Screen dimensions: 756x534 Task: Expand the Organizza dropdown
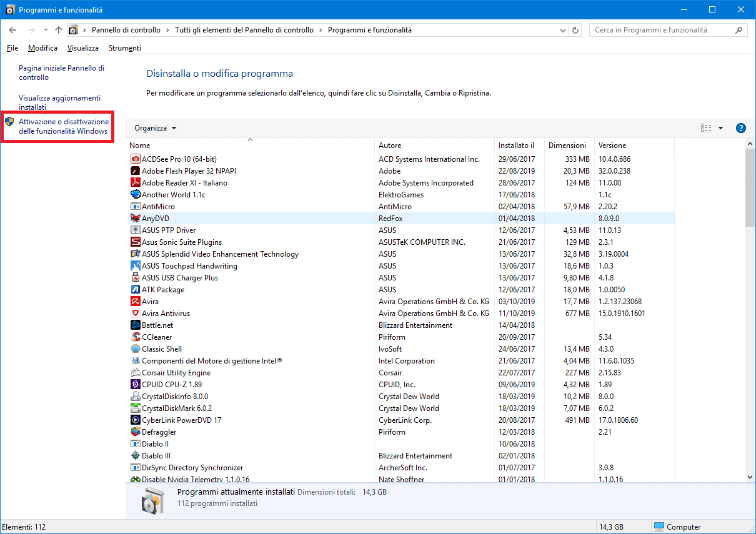(156, 128)
